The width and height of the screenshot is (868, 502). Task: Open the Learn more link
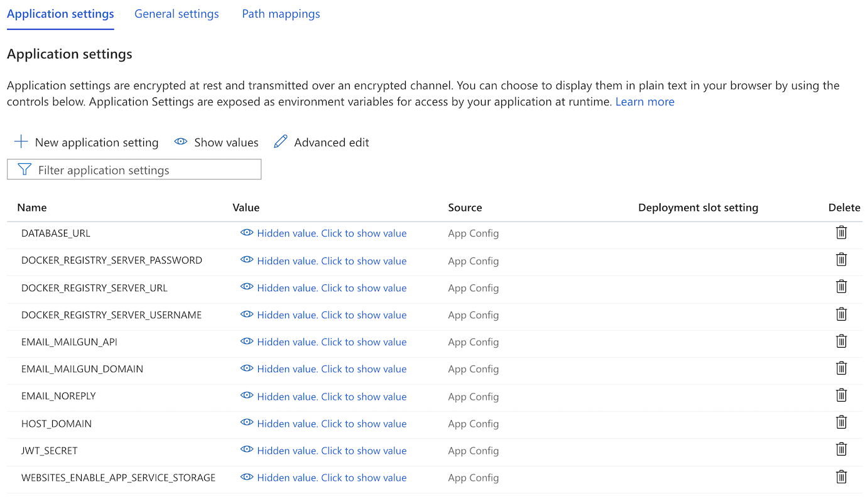pyautogui.click(x=644, y=102)
